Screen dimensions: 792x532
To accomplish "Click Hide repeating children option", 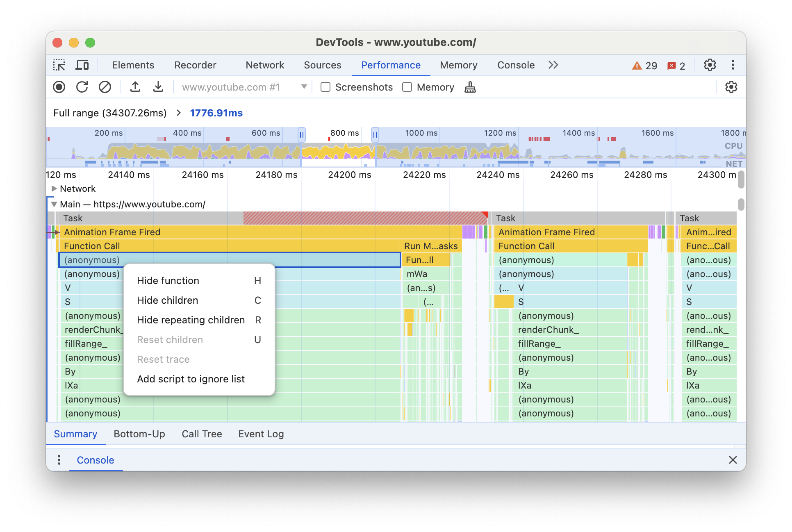I will 191,320.
